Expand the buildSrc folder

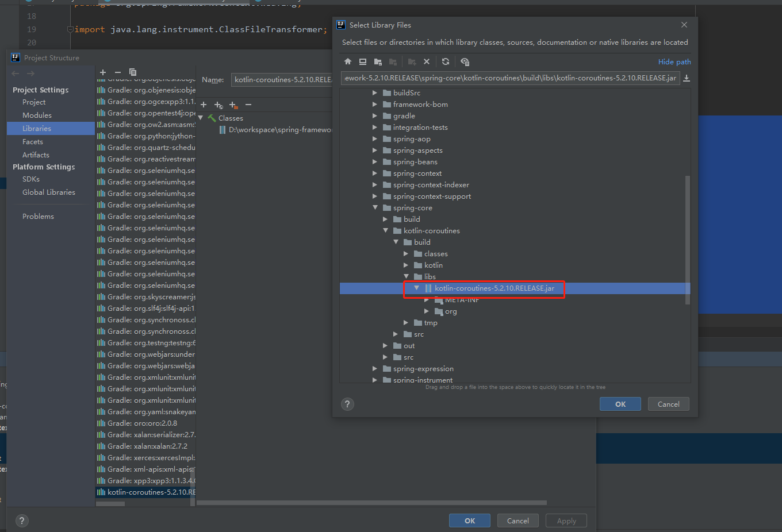tap(375, 92)
